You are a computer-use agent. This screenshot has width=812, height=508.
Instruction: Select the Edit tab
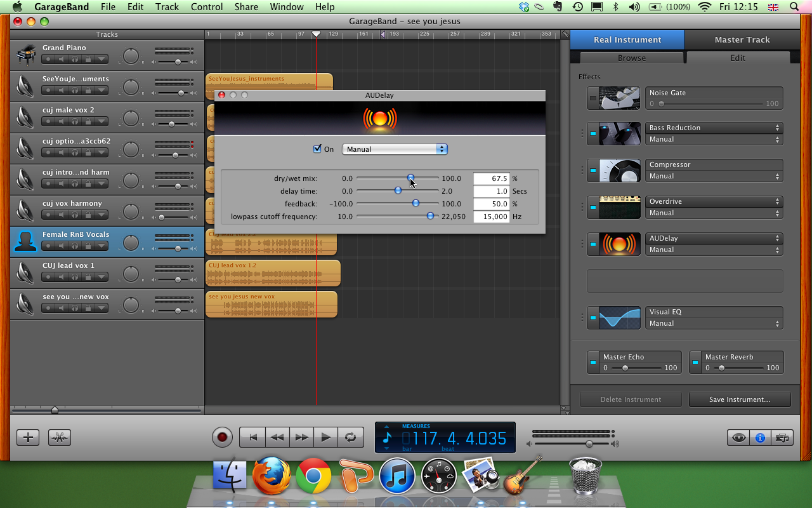click(x=738, y=58)
